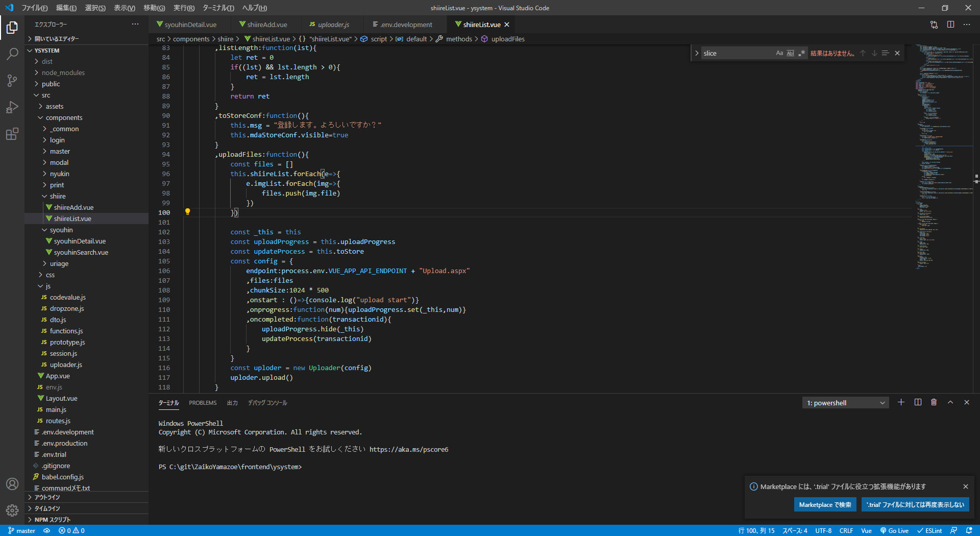Toggle regular expression search option
980x536 pixels.
(x=801, y=53)
